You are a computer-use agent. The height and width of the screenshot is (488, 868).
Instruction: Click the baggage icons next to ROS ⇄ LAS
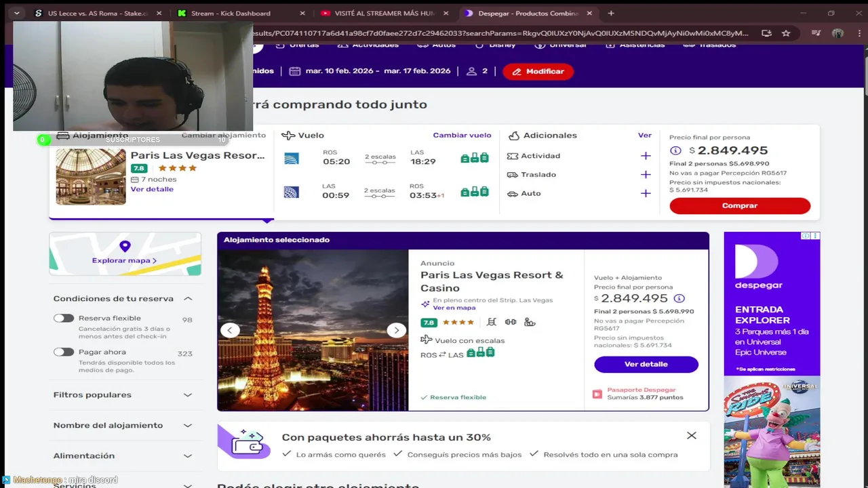pyautogui.click(x=480, y=352)
